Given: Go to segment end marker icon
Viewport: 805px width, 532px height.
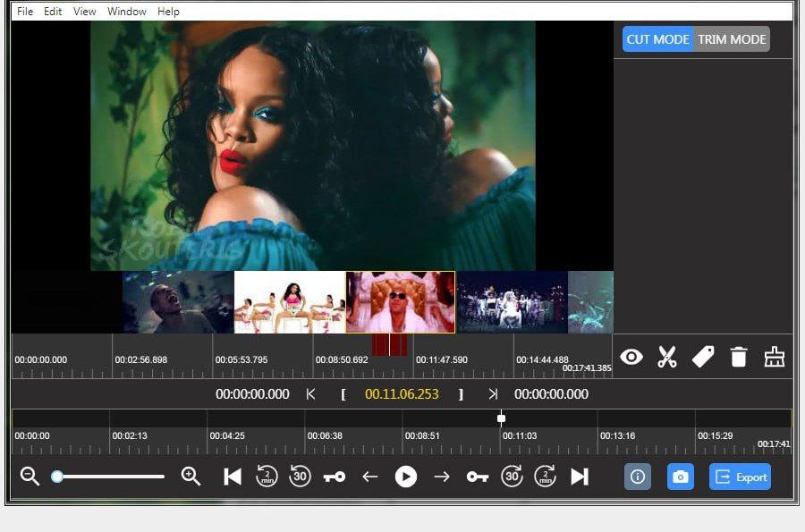Looking at the screenshot, I should click(493, 394).
